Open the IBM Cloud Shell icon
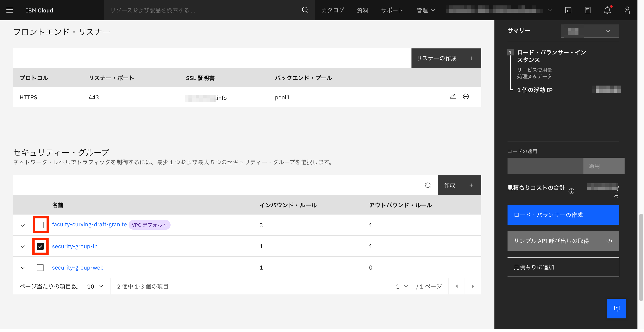 568,10
